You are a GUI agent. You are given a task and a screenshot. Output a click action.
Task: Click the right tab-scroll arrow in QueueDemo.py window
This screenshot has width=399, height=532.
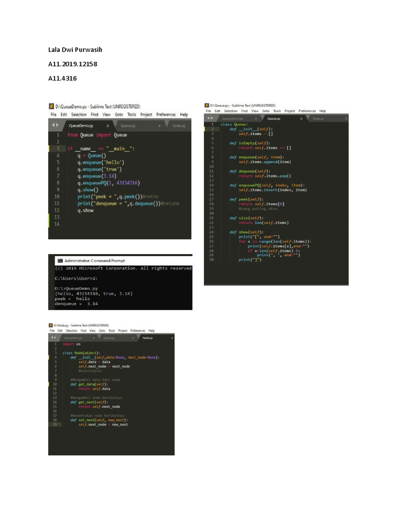point(57,125)
